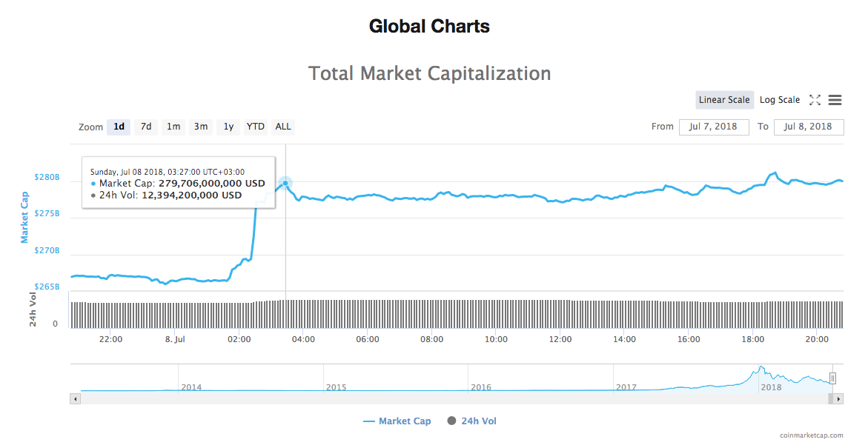Click the highlighted data point on the chart

[x=285, y=182]
